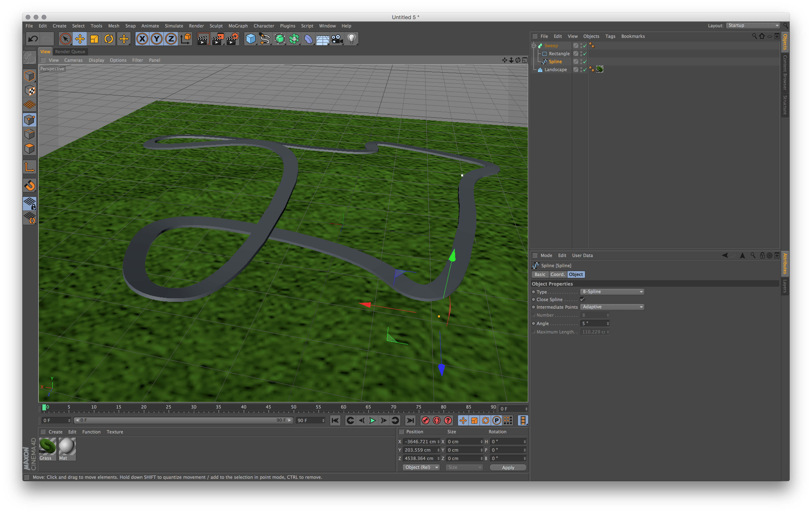Toggle Landscape object enable checkmark
This screenshot has width=812, height=513.
585,70
